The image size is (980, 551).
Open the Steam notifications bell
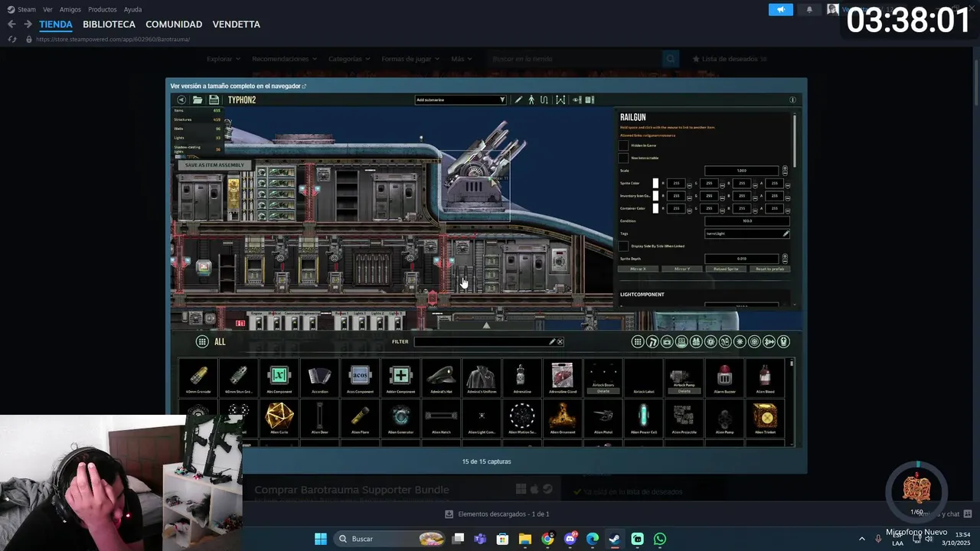coord(809,10)
